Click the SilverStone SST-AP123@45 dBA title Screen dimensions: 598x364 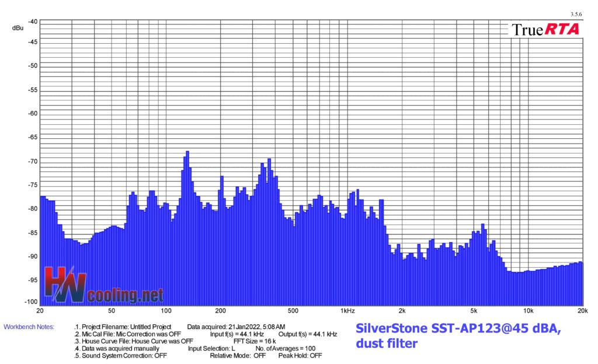[x=458, y=328]
